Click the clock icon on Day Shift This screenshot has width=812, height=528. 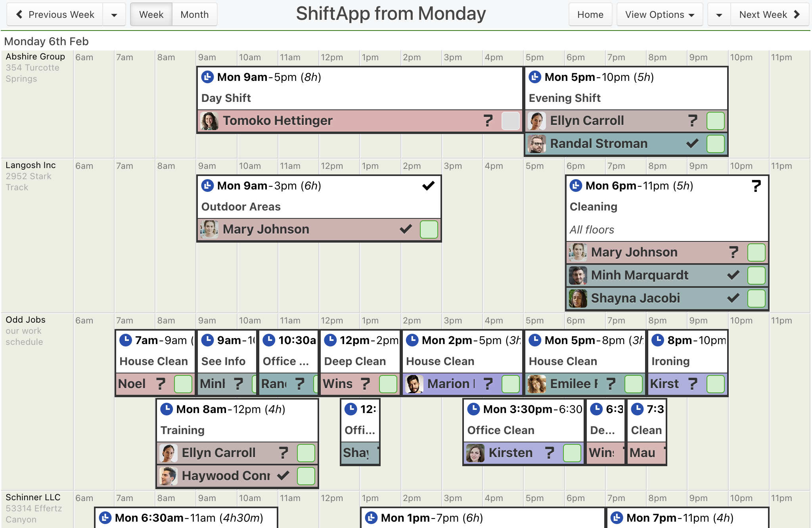[207, 77]
